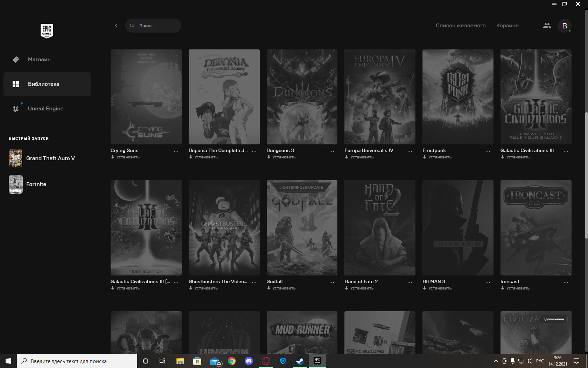Image resolution: width=588 pixels, height=368 pixels.
Task: Open Task View icon
Action: [x=162, y=361]
